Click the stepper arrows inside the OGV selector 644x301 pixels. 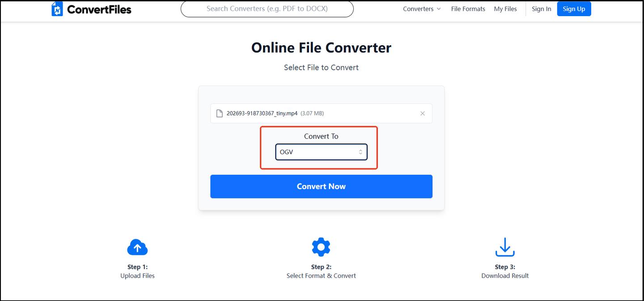tap(360, 152)
